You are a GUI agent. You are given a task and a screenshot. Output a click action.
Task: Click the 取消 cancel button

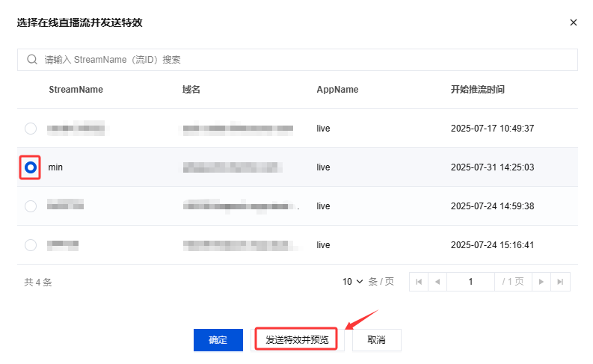pos(377,340)
